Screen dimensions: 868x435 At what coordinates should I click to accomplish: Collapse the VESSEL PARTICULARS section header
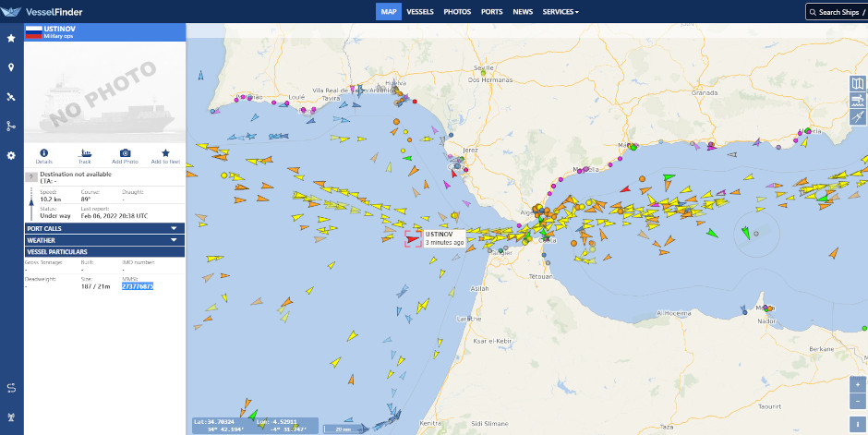coord(104,252)
